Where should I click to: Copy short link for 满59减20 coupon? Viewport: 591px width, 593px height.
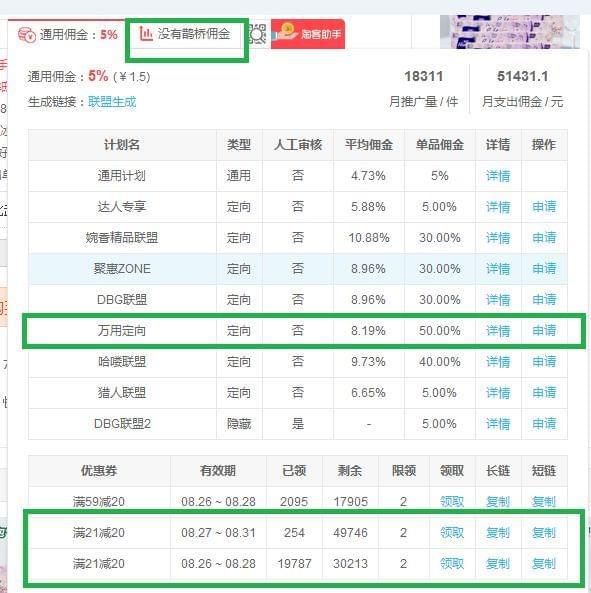click(544, 502)
